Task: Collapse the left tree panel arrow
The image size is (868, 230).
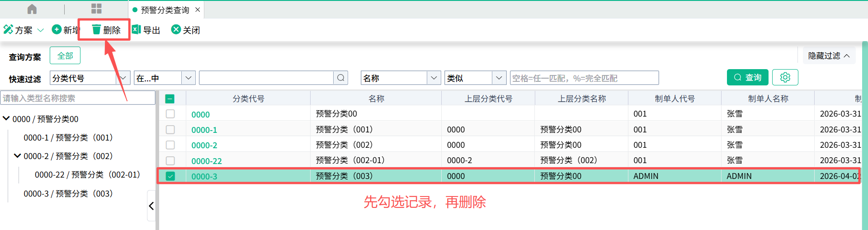Action: [151, 206]
